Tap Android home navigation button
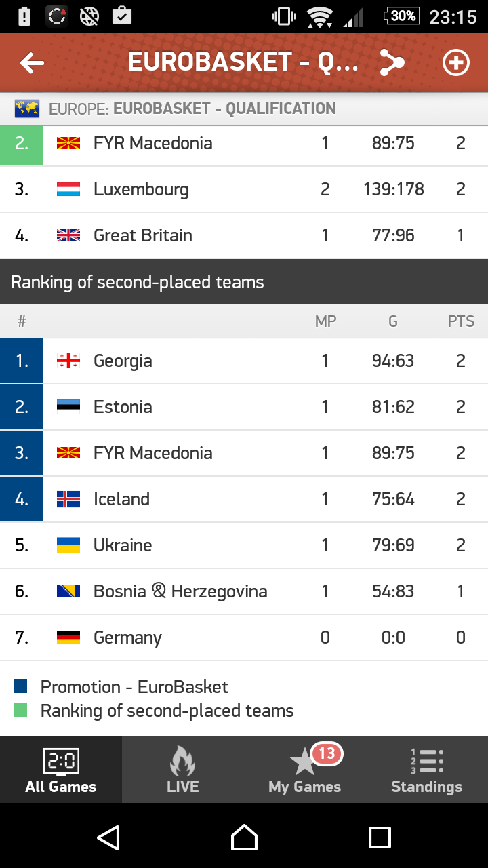Image resolution: width=488 pixels, height=868 pixels. click(x=244, y=837)
